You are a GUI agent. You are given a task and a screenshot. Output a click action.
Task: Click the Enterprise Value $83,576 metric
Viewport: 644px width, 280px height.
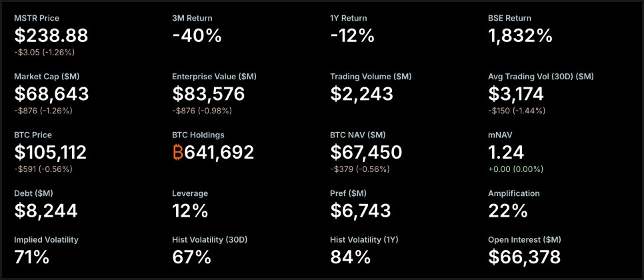[x=209, y=94]
